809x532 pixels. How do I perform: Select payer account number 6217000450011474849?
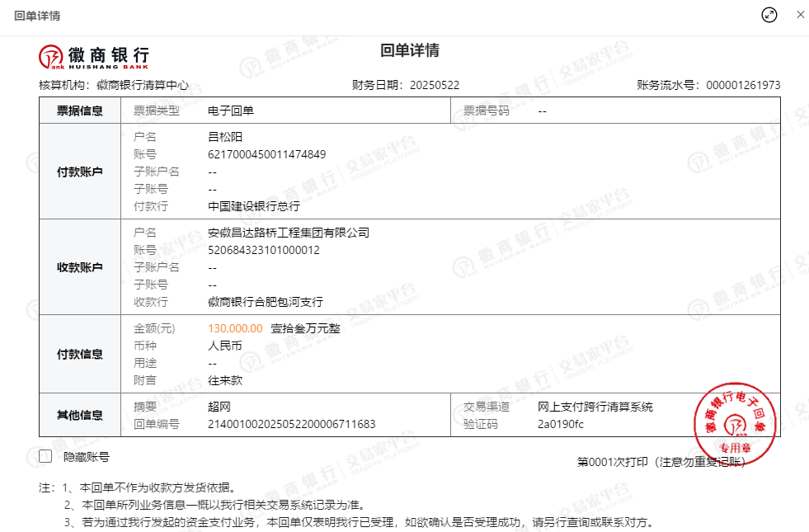click(266, 154)
